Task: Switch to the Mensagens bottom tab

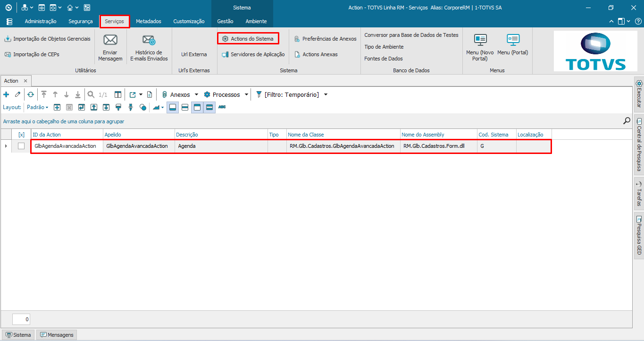Action: [57, 335]
